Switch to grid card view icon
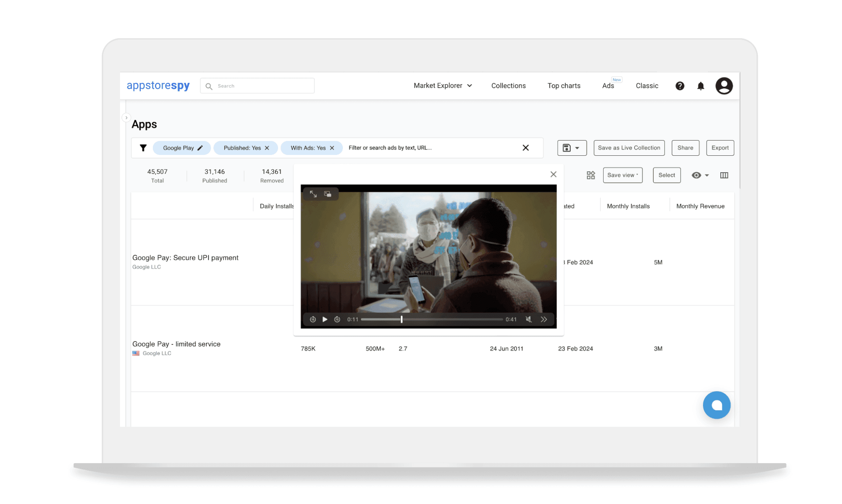 [x=591, y=175]
